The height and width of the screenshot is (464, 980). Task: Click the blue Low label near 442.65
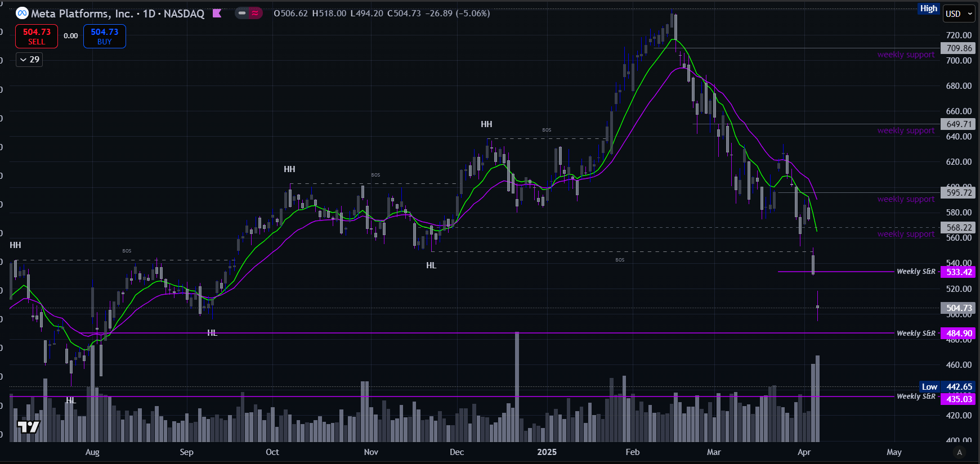point(929,387)
